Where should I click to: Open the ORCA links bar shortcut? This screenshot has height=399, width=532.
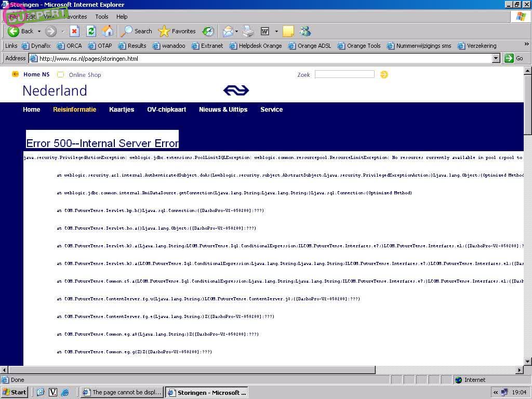tap(70, 46)
